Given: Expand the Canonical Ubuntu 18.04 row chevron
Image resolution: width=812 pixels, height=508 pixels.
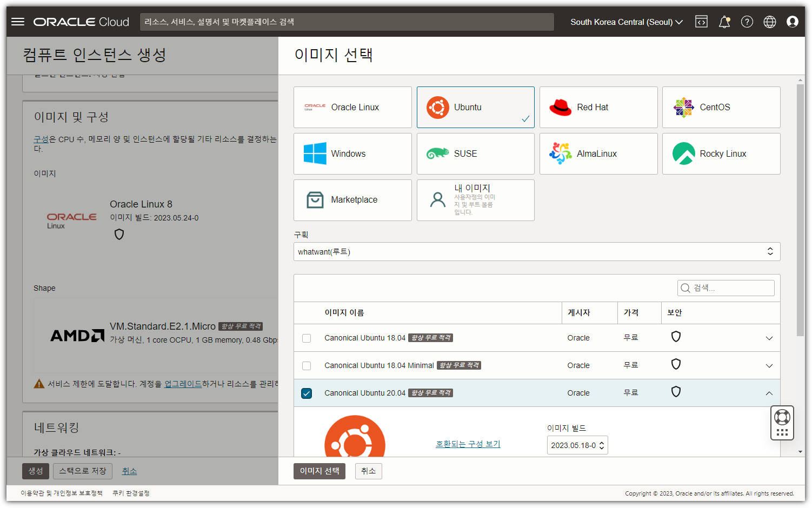Looking at the screenshot, I should pos(769,338).
